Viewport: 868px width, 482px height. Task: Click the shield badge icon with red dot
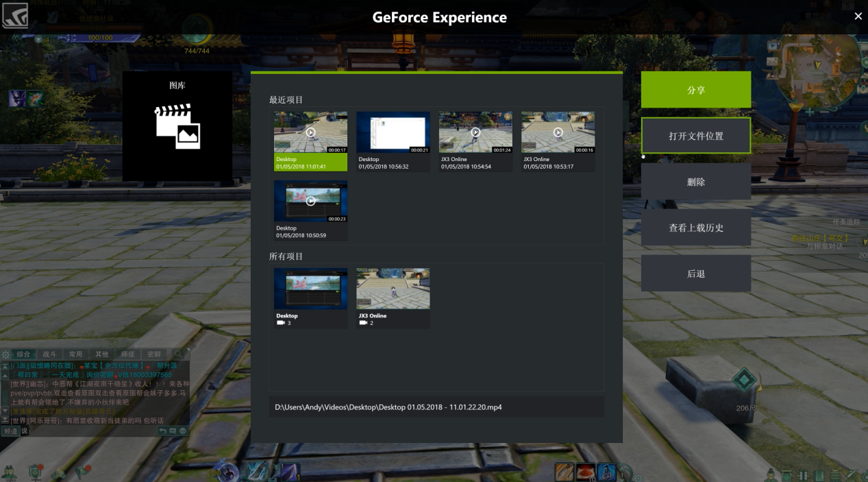36,472
